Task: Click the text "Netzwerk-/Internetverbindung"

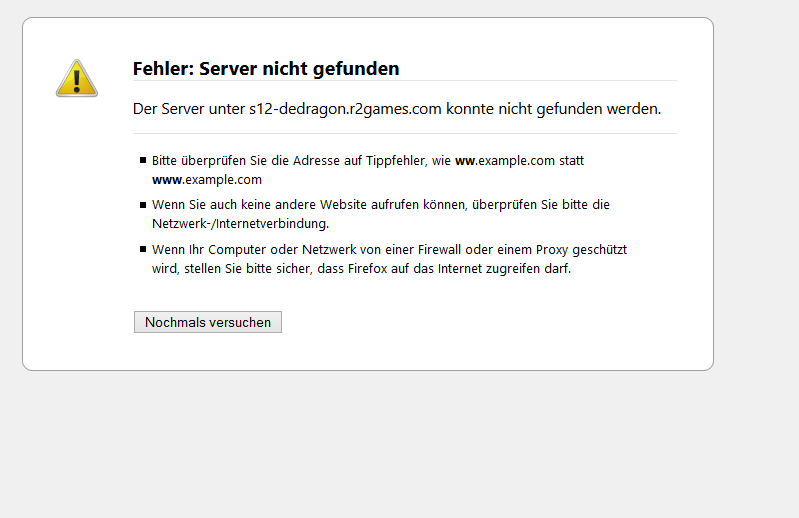Action: 238,224
